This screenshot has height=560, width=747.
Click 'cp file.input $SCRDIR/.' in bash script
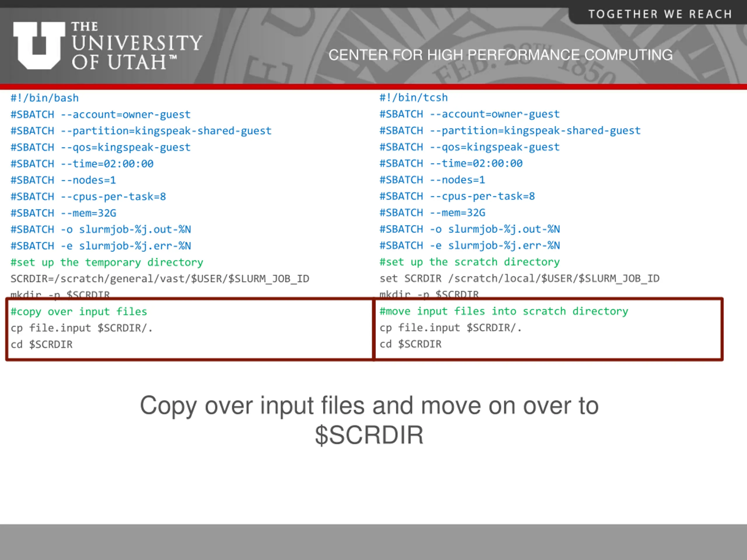click(x=82, y=328)
